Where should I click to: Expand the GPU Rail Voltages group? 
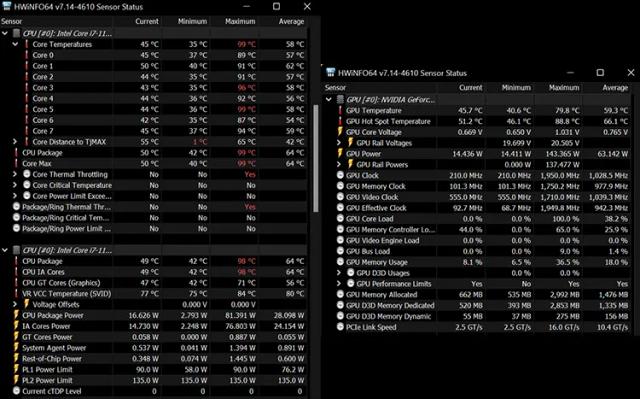[339, 142]
